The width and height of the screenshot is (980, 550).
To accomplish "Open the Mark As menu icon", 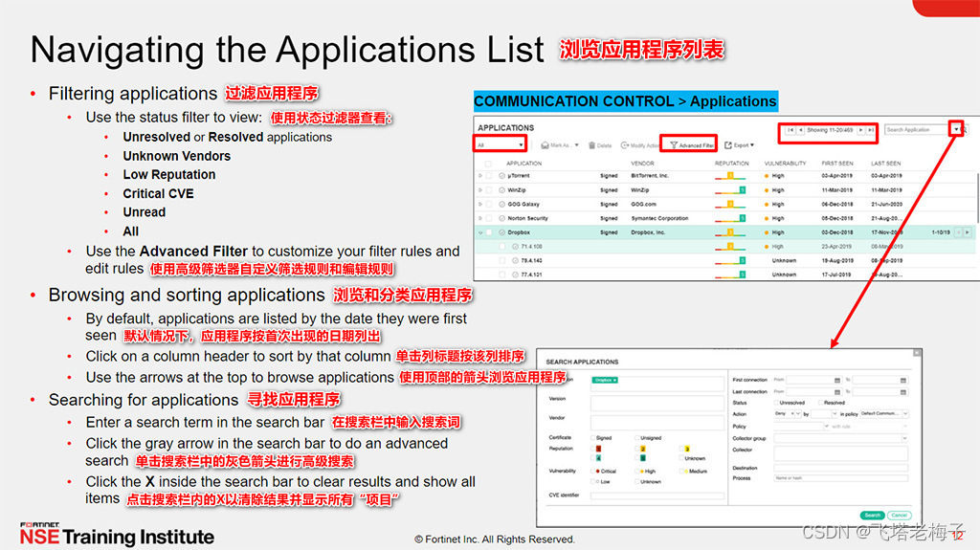I will click(x=545, y=145).
